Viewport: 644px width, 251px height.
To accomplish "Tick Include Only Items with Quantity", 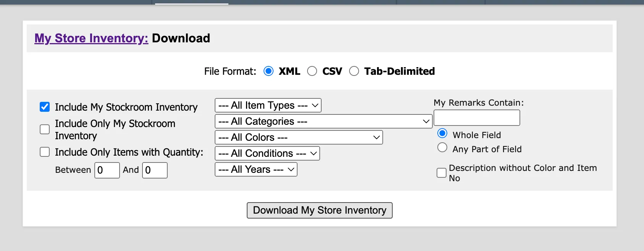I will point(45,152).
